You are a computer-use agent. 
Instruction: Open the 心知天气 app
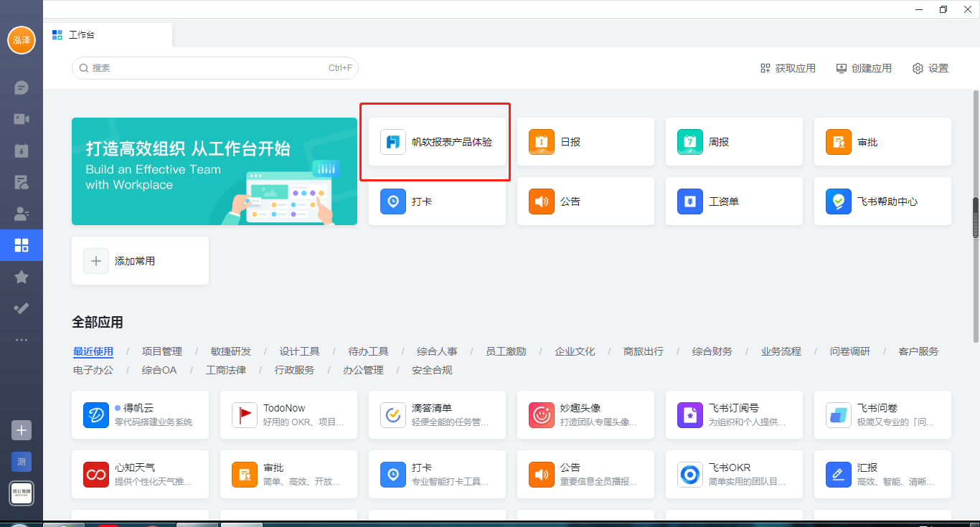(140, 474)
